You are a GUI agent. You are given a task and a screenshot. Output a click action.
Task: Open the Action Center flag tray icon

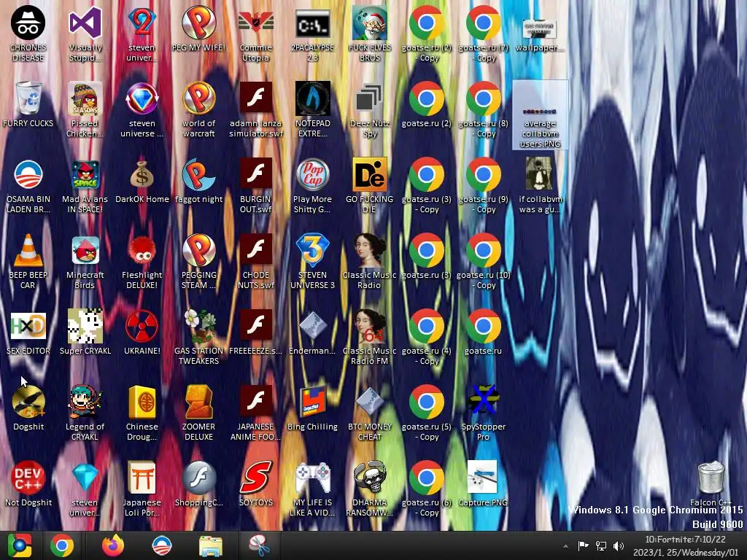[x=583, y=545]
